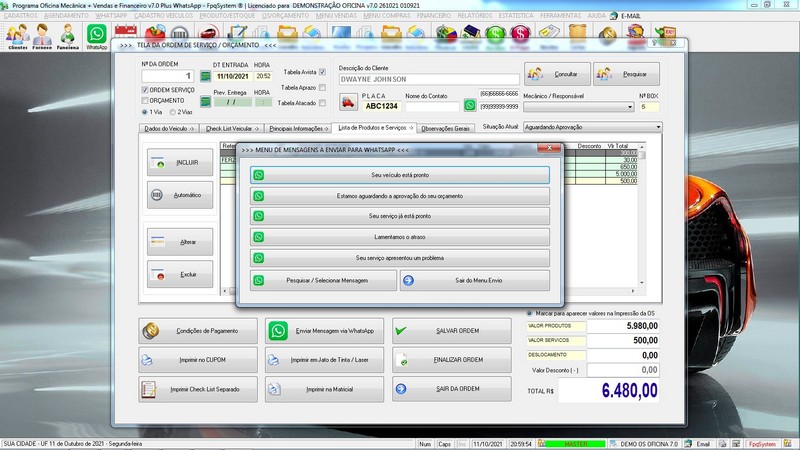Click the red car icon in the main toolbar
The image size is (800, 450).
click(208, 34)
